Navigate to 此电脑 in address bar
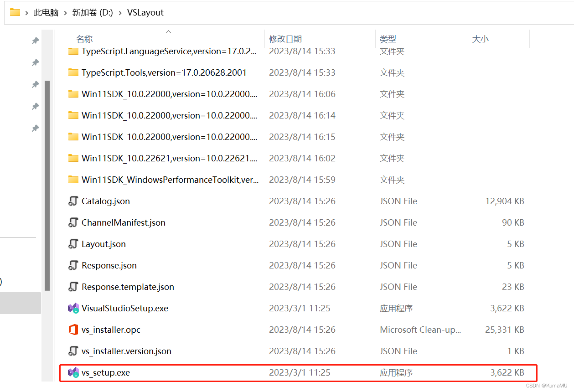Image resolution: width=574 pixels, height=392 pixels. coord(46,13)
